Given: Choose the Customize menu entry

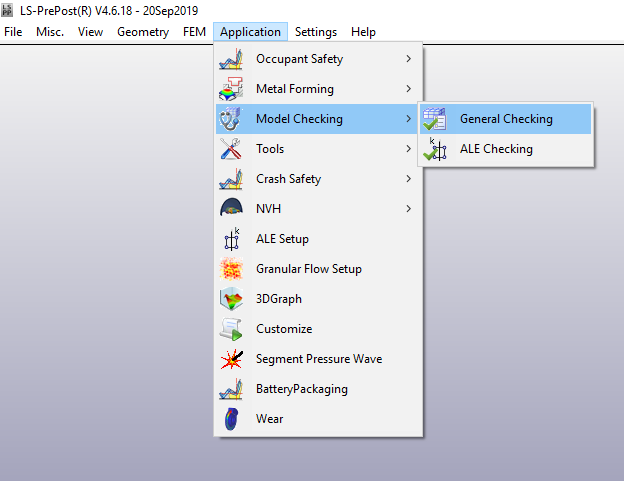Looking at the screenshot, I should tap(284, 329).
